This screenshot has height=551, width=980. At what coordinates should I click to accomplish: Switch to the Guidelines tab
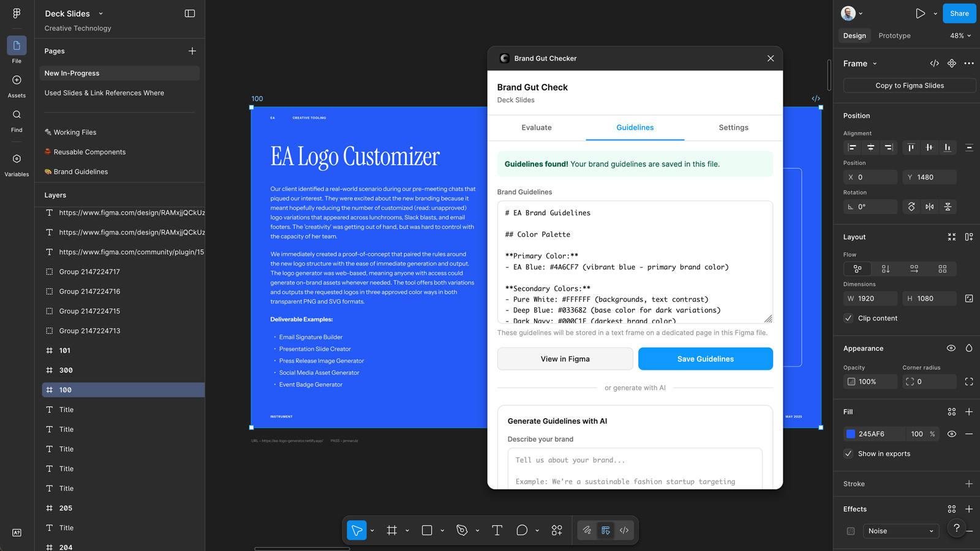635,127
